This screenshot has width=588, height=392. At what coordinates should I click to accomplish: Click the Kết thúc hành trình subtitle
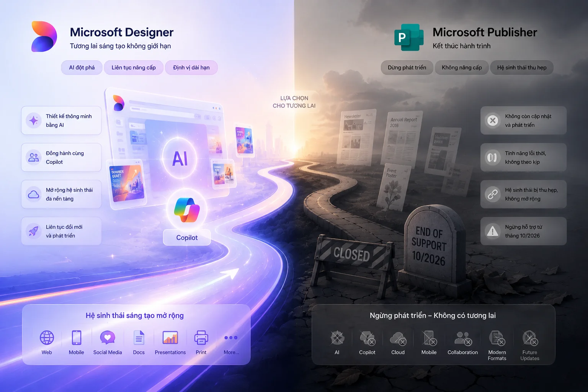click(x=462, y=46)
